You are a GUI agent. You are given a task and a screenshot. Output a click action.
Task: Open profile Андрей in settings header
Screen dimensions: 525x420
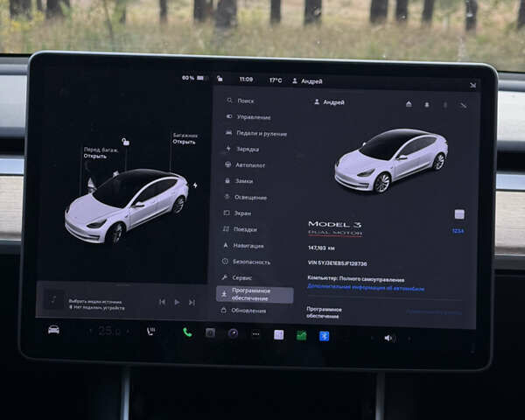[329, 102]
